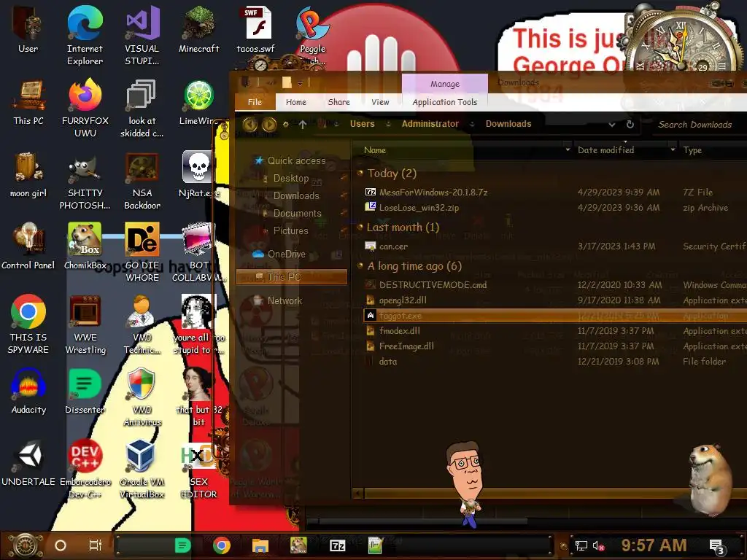Switch to the View ribbon tab

[380, 102]
